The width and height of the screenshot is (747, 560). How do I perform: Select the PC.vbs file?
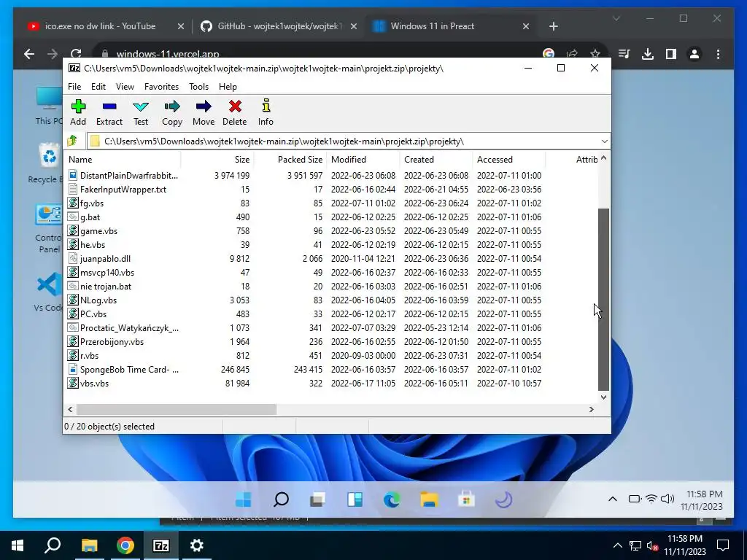(x=330, y=314)
